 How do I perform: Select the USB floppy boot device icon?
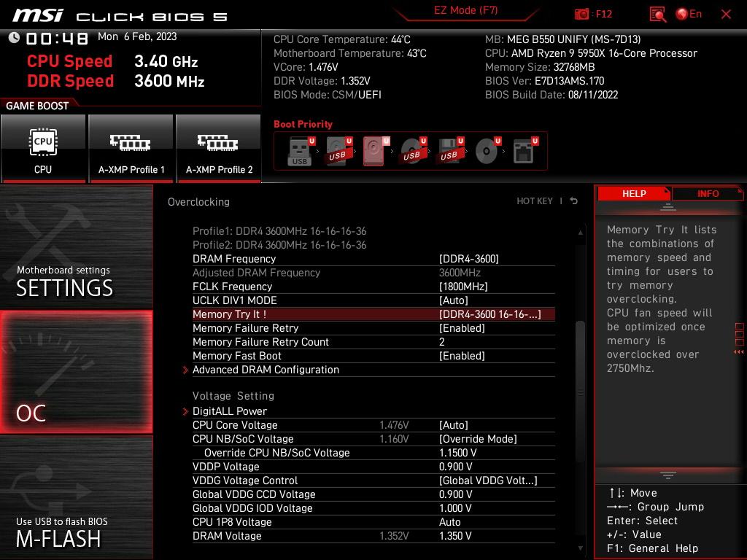[450, 151]
